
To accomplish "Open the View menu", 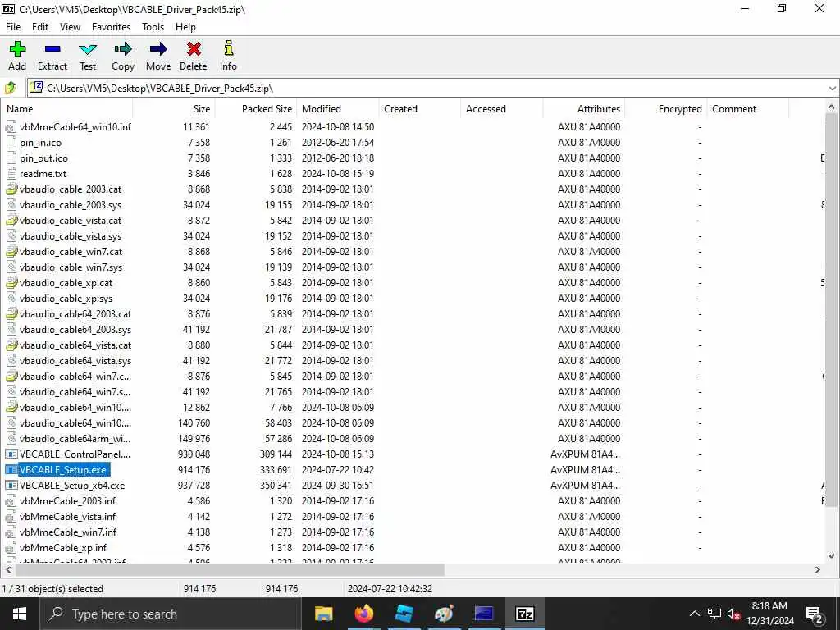I will click(71, 27).
